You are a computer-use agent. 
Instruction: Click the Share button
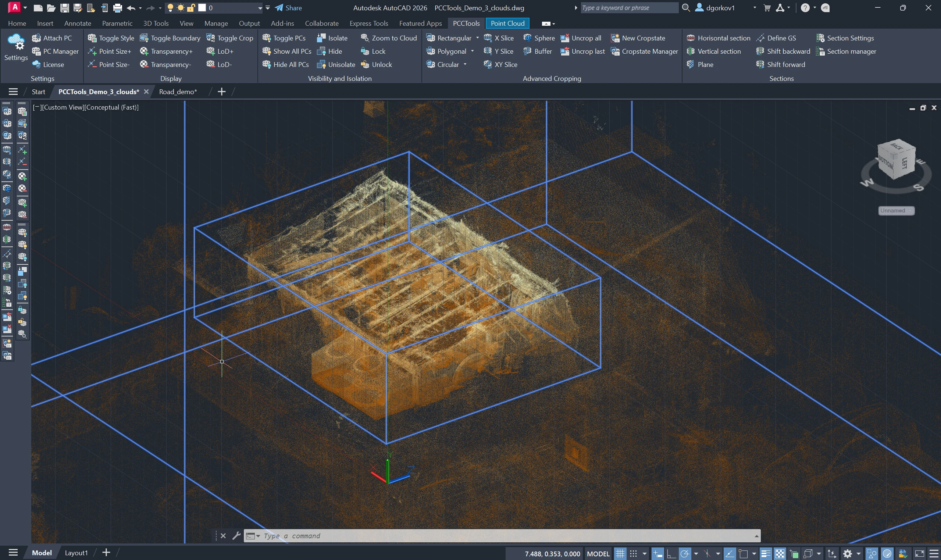click(288, 8)
